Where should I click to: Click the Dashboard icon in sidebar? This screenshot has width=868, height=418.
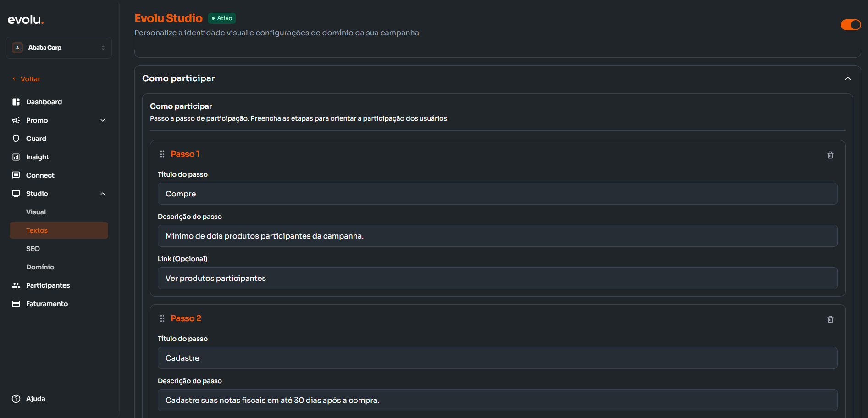16,102
